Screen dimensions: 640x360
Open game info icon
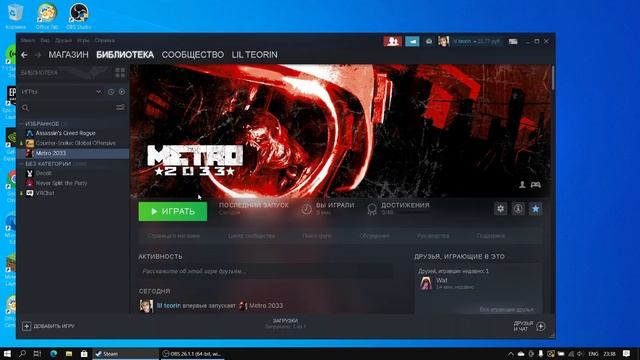point(518,209)
